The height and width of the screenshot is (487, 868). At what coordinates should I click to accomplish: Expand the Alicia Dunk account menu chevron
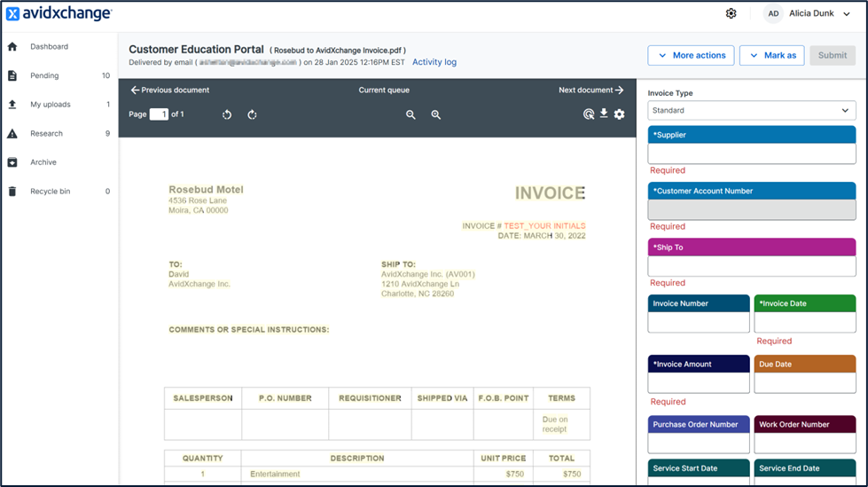[x=847, y=14]
